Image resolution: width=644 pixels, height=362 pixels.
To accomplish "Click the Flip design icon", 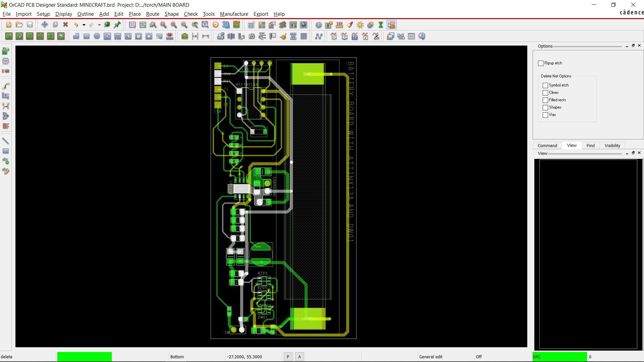I will click(236, 25).
